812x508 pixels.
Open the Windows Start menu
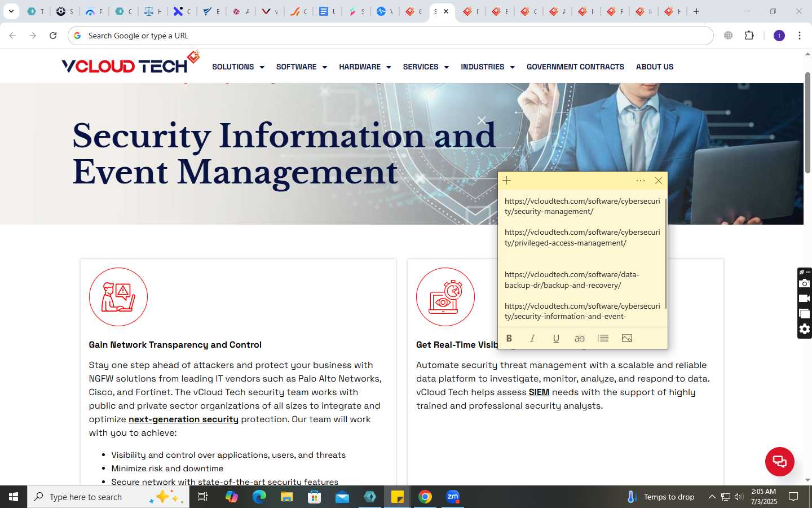tap(14, 497)
